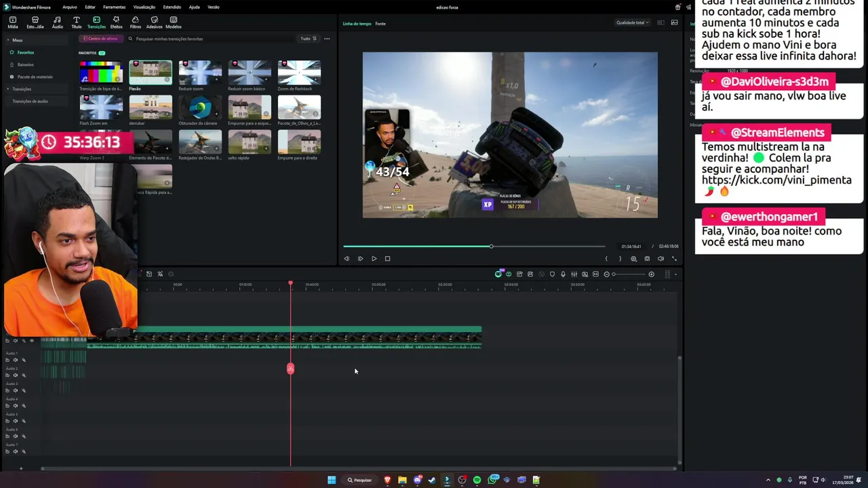Click the marker shield icon on timeline toolbar
Image resolution: width=868 pixels, height=488 pixels.
click(552, 274)
